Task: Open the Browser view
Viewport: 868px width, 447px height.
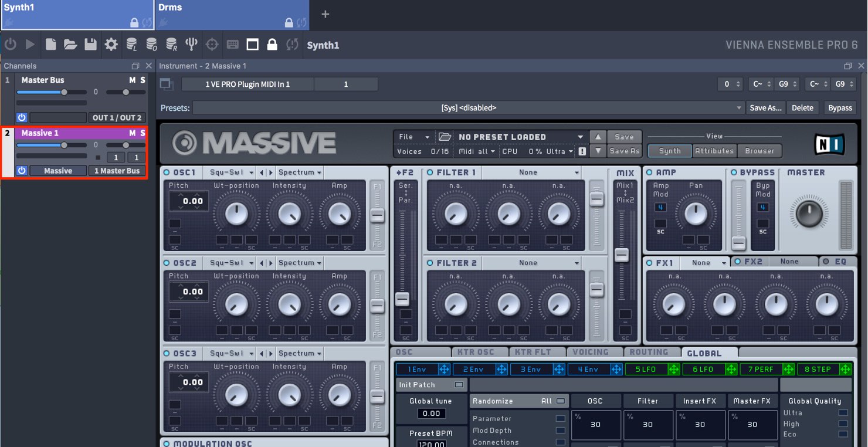Action: [759, 151]
